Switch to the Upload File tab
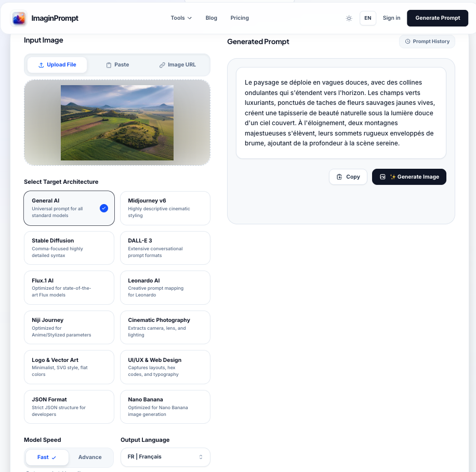The height and width of the screenshot is (472, 476). point(57,65)
